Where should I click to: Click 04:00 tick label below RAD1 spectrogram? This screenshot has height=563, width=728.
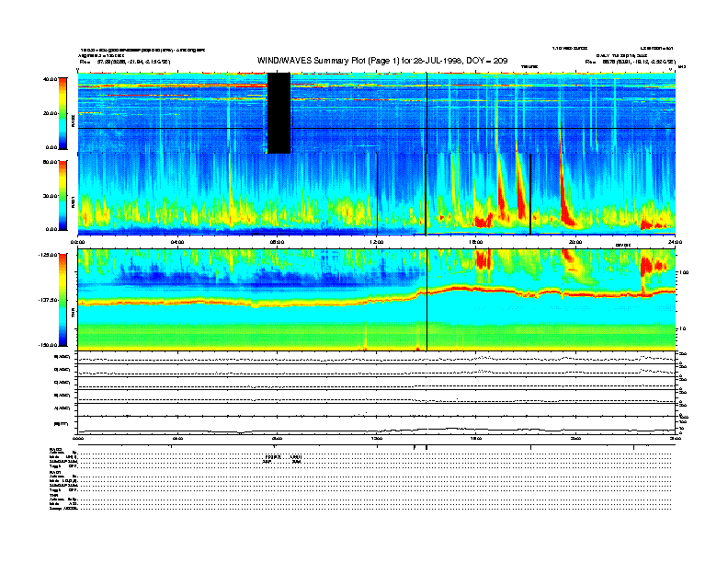click(x=176, y=242)
